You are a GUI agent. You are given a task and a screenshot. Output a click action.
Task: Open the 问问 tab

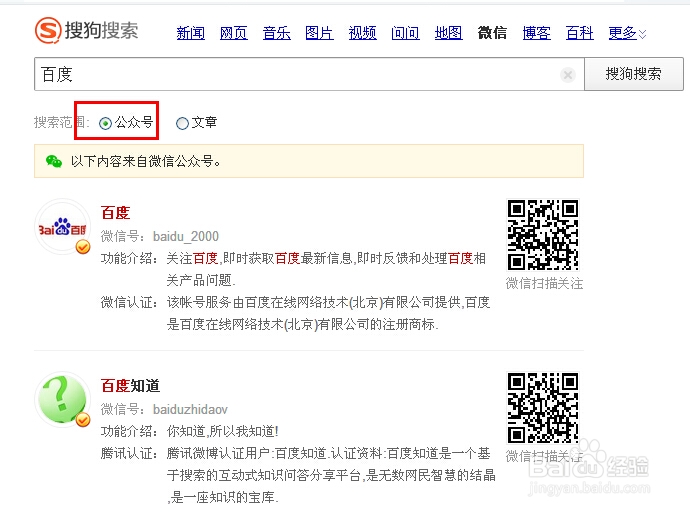(405, 33)
